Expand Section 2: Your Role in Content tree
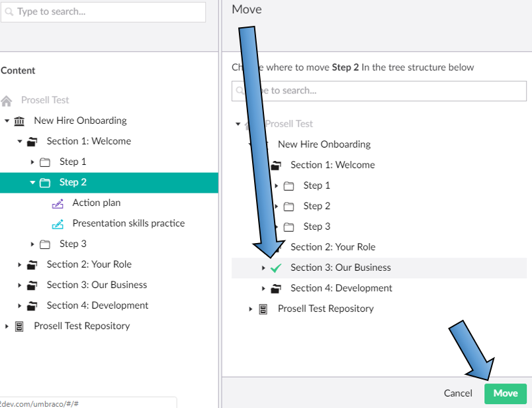The height and width of the screenshot is (408, 532). pos(20,265)
